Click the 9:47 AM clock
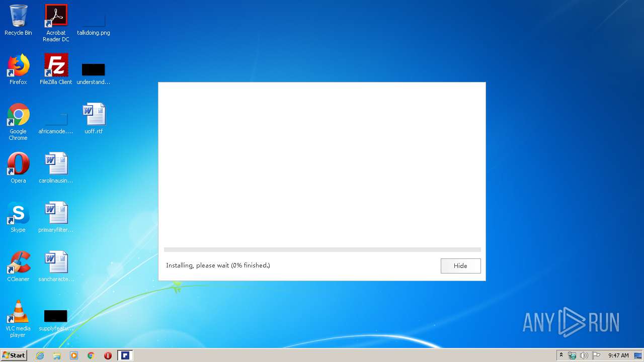The image size is (644, 362). 618,355
